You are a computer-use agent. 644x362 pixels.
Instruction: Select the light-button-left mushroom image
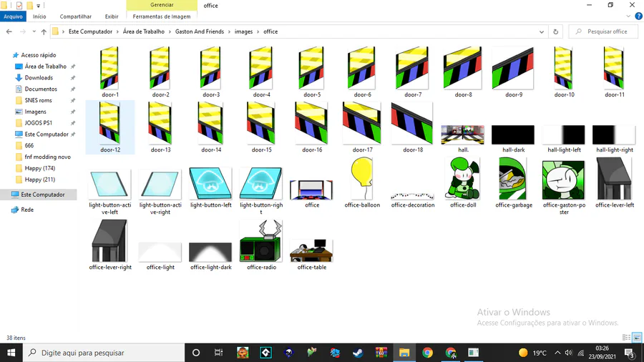[210, 183]
